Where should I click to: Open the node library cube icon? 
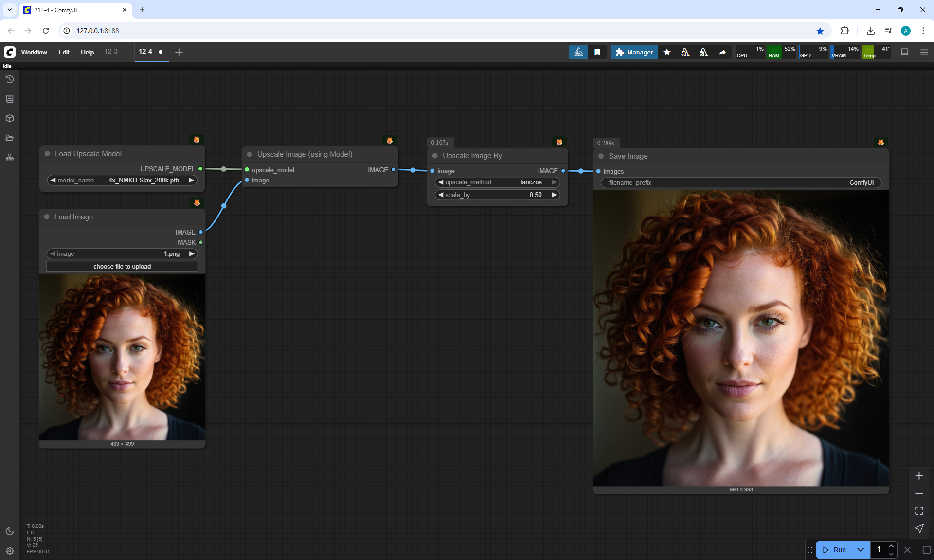click(10, 118)
